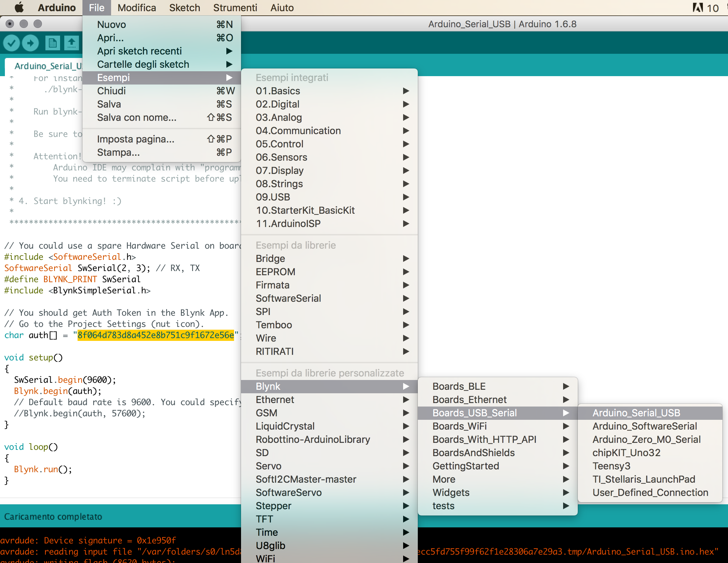This screenshot has width=728, height=563.
Task: Open the Modifica menu
Action: tap(137, 8)
